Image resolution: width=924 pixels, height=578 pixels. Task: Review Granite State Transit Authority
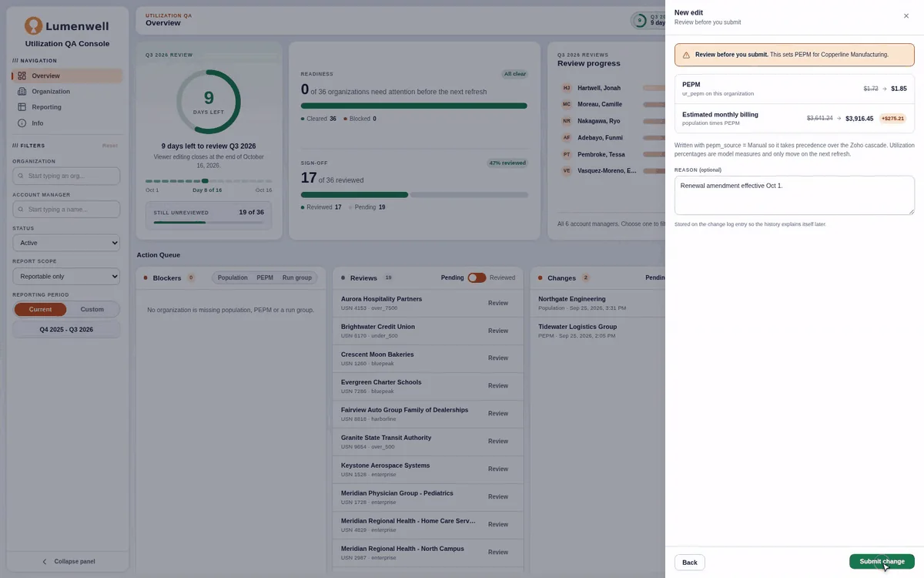[x=498, y=441]
